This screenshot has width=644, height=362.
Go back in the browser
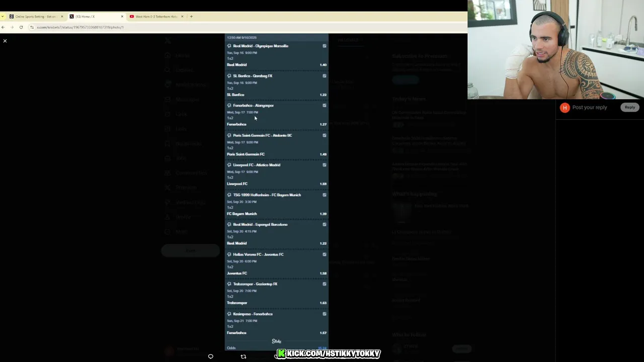[x=3, y=27]
